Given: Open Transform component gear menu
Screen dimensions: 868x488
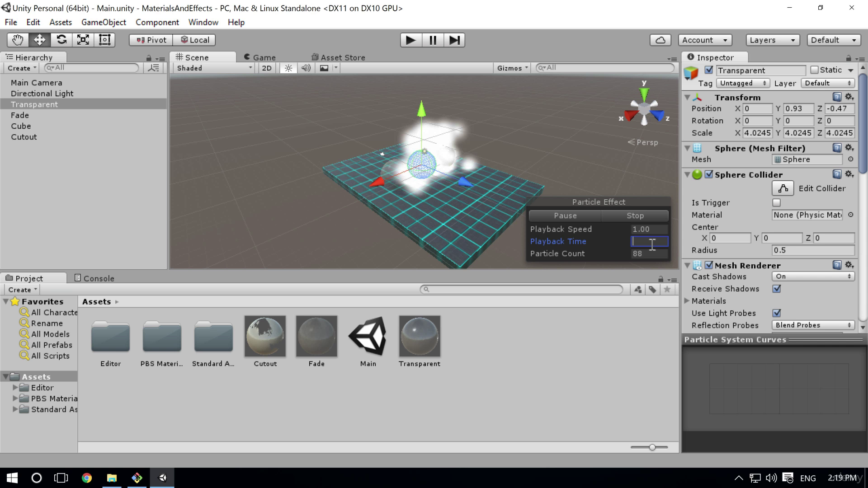Looking at the screenshot, I should pos(849,97).
